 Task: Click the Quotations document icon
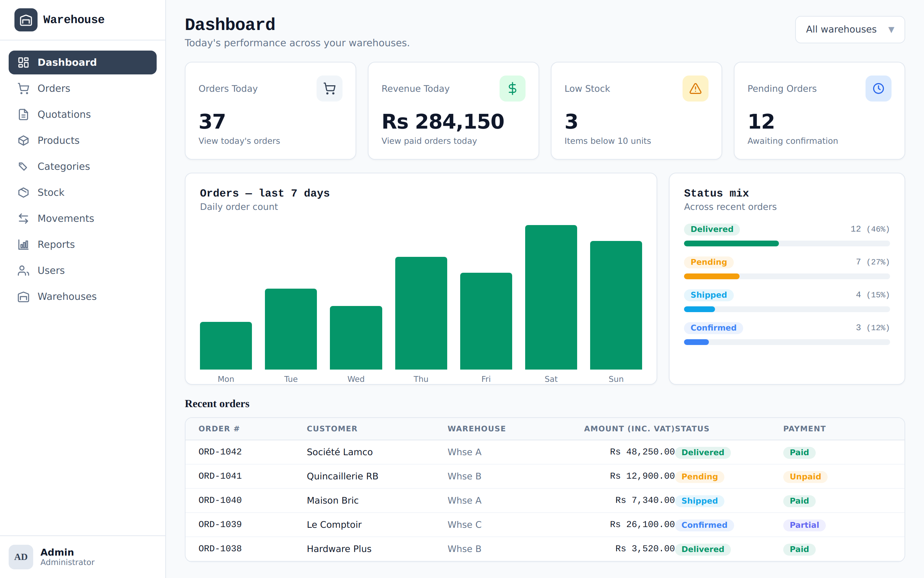[x=24, y=114]
